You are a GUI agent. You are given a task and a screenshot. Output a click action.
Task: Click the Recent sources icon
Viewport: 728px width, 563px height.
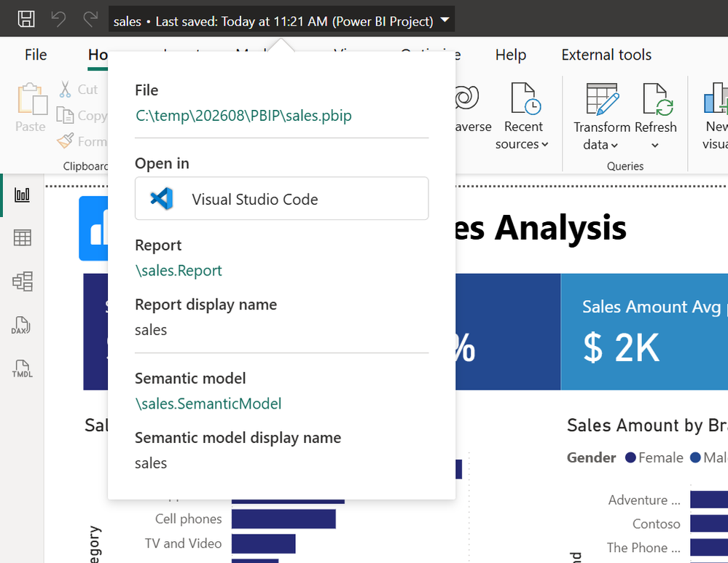[x=525, y=98]
